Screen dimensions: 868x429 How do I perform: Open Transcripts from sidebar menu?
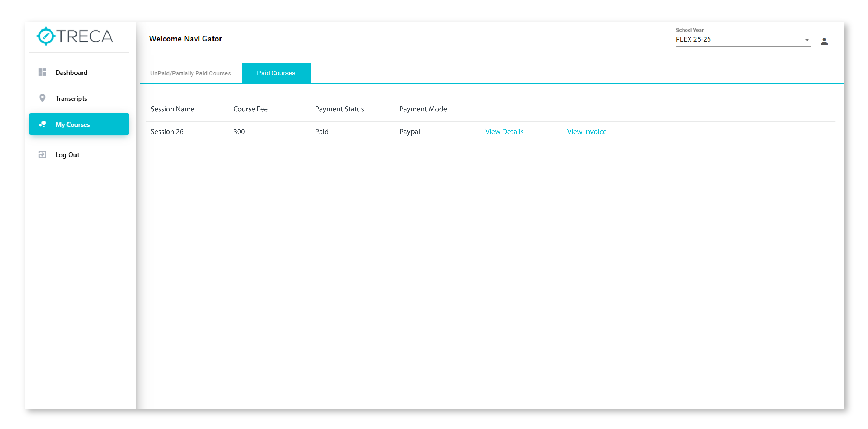pyautogui.click(x=71, y=98)
